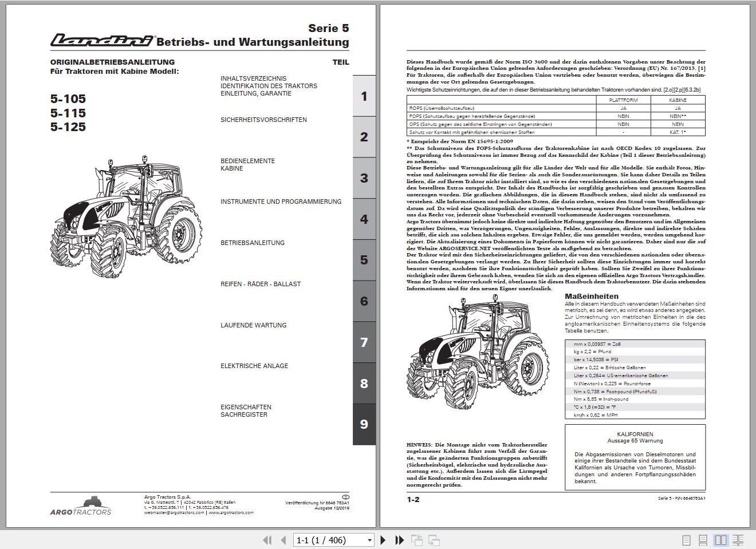Click 'mm x 0,03937 = Zoll' conversion row
The image size is (756, 549).
click(635, 343)
